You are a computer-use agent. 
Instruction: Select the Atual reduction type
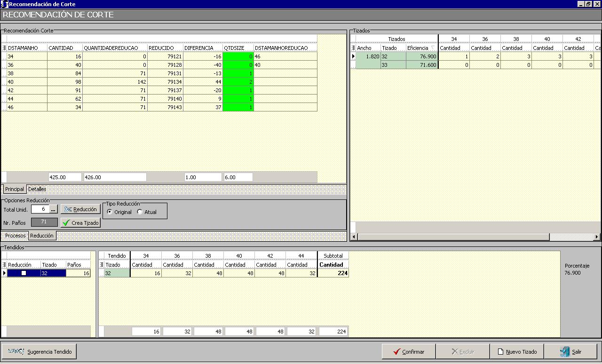(140, 212)
